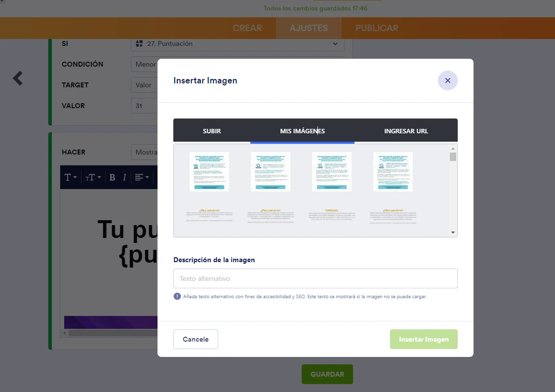This screenshot has width=555, height=392.
Task: Click the info icon beside the alt text tip
Action: pyautogui.click(x=177, y=296)
